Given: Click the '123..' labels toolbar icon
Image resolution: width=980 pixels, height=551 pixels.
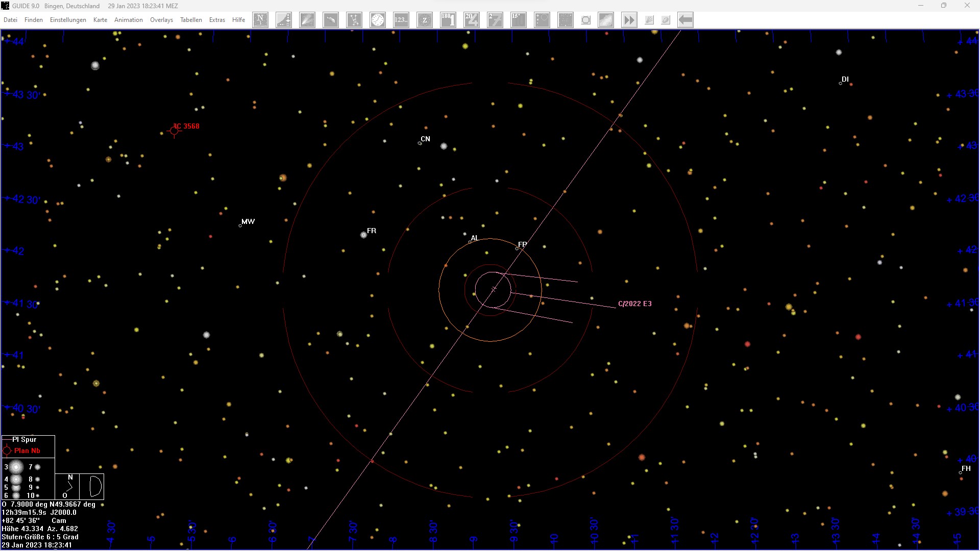Looking at the screenshot, I should (x=401, y=20).
